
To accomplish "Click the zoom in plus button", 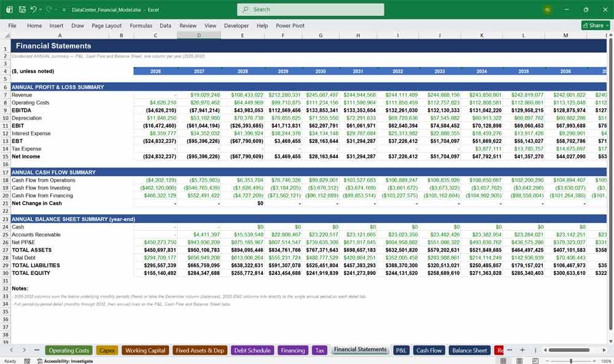I will pos(595,361).
